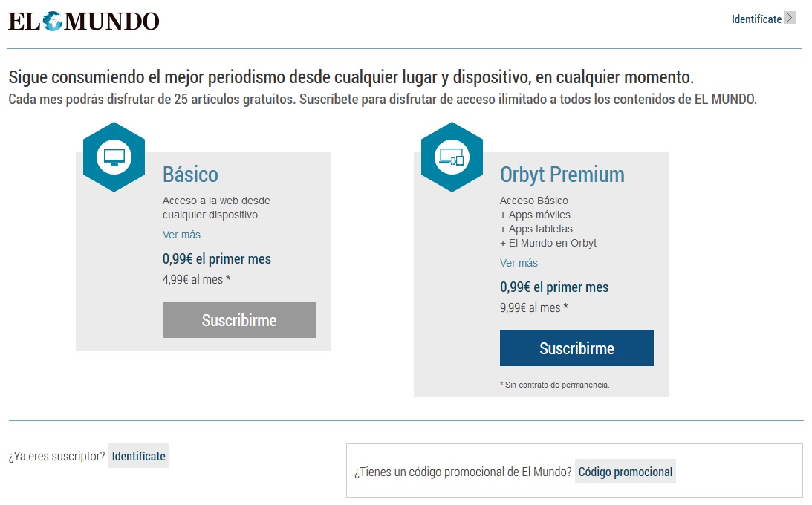Select the monitor icon above the Básico plan

point(114,155)
